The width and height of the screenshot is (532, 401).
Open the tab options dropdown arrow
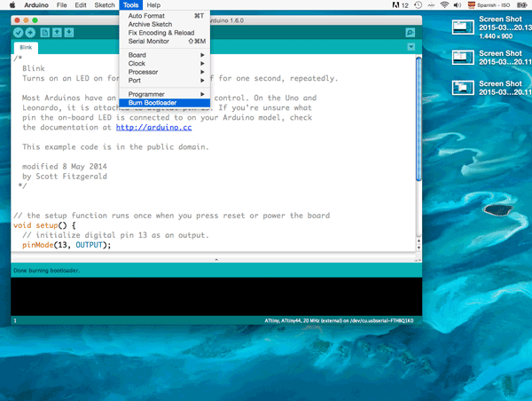411,47
